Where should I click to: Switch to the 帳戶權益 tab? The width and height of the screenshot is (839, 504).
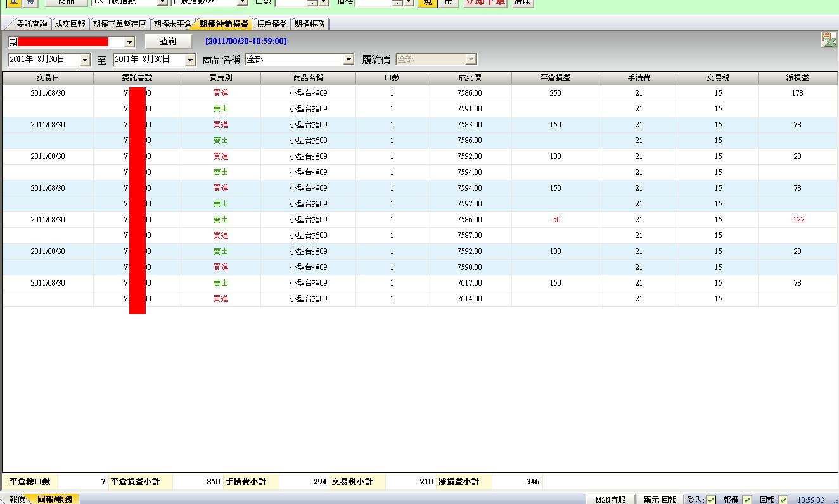tap(271, 24)
